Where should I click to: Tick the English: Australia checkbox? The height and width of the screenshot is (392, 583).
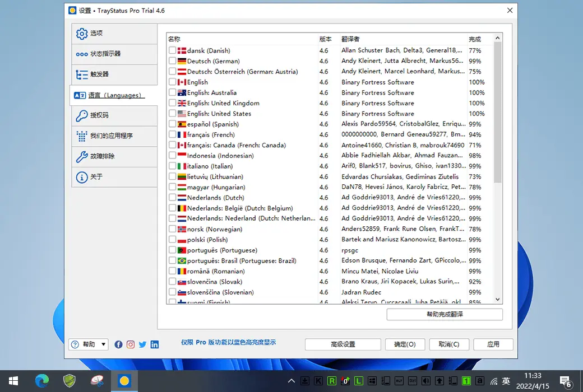point(172,92)
